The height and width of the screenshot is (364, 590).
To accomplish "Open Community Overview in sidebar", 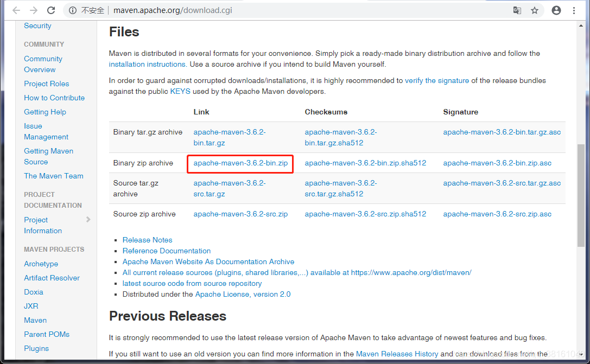I will coord(43,65).
